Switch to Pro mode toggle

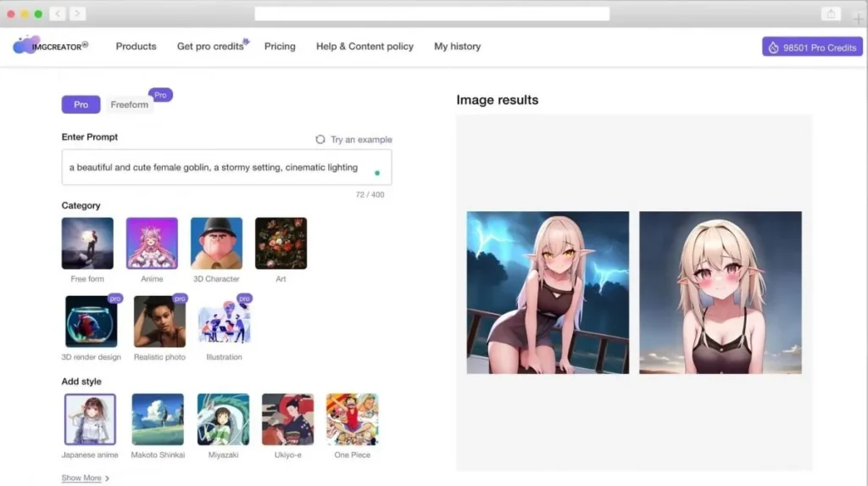coord(81,104)
